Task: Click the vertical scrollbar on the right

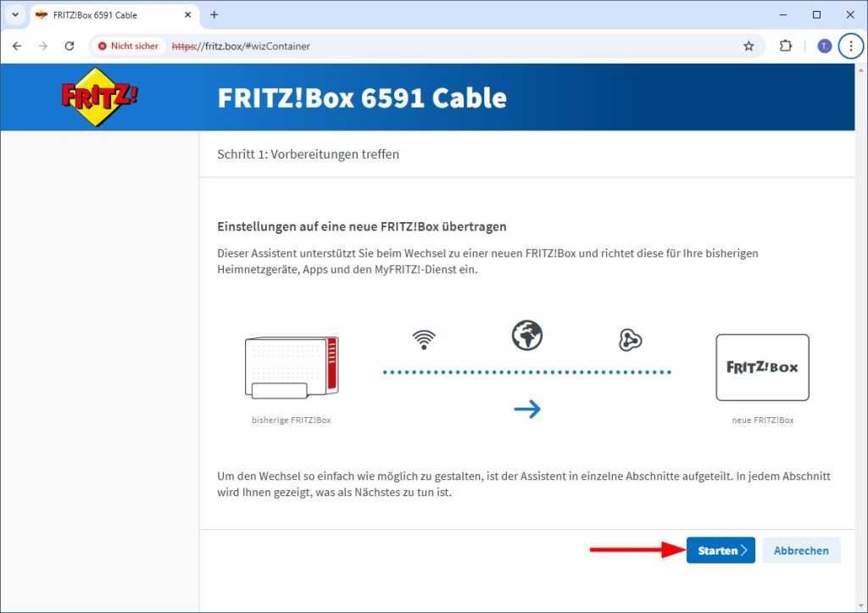Action: 862,339
